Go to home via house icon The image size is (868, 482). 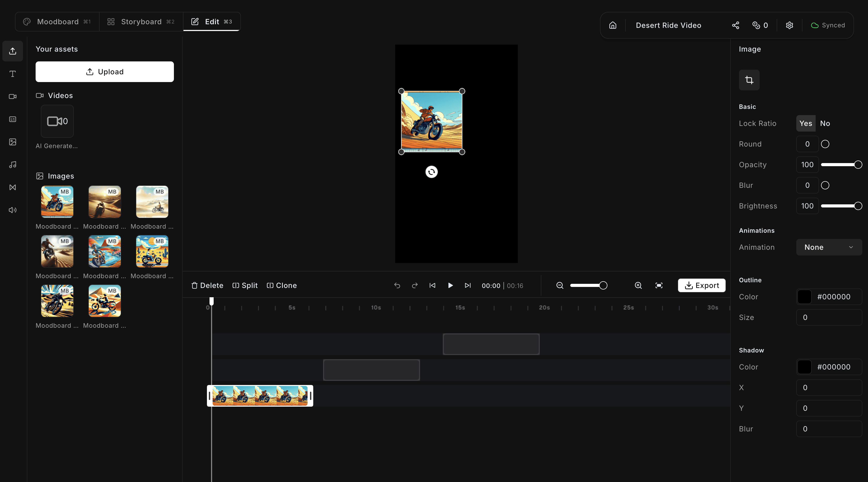pos(613,25)
